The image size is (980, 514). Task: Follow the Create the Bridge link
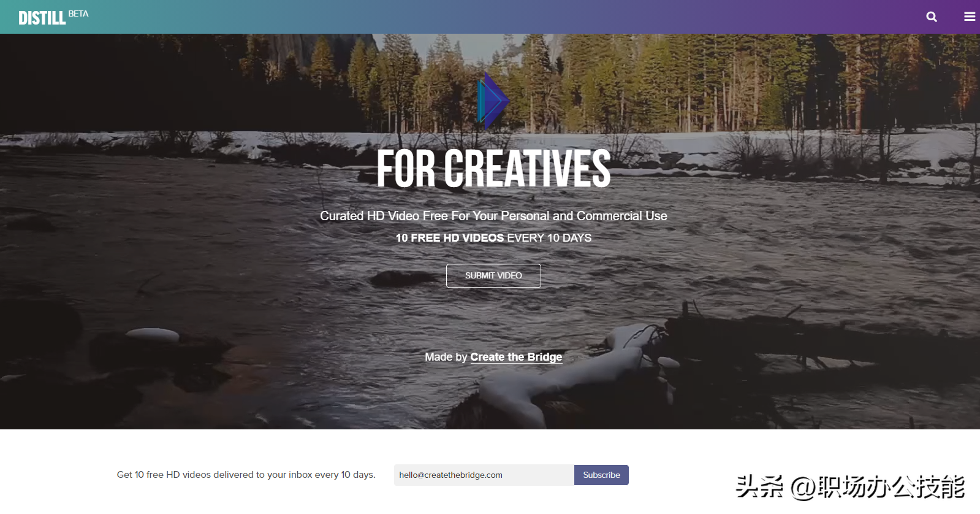[516, 357]
